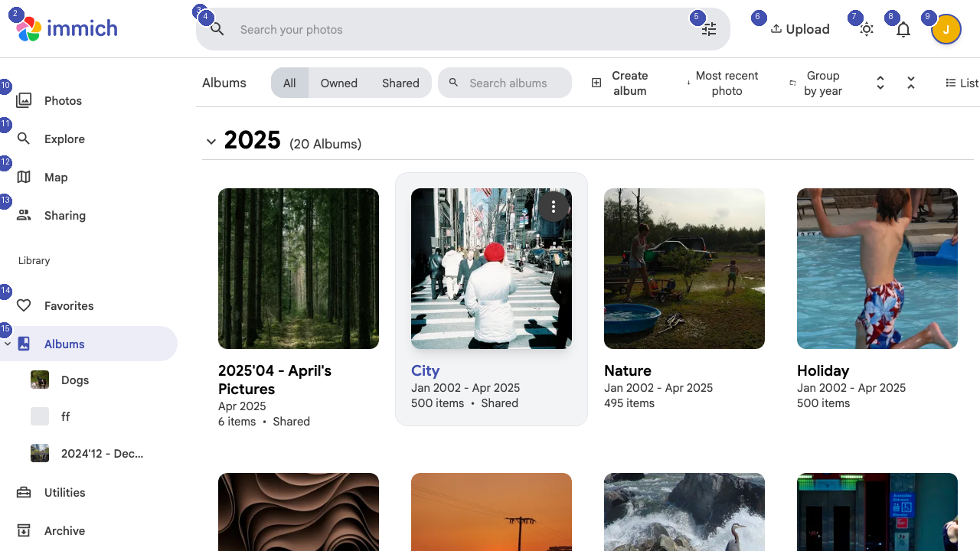Click the Create album button

[x=622, y=83]
